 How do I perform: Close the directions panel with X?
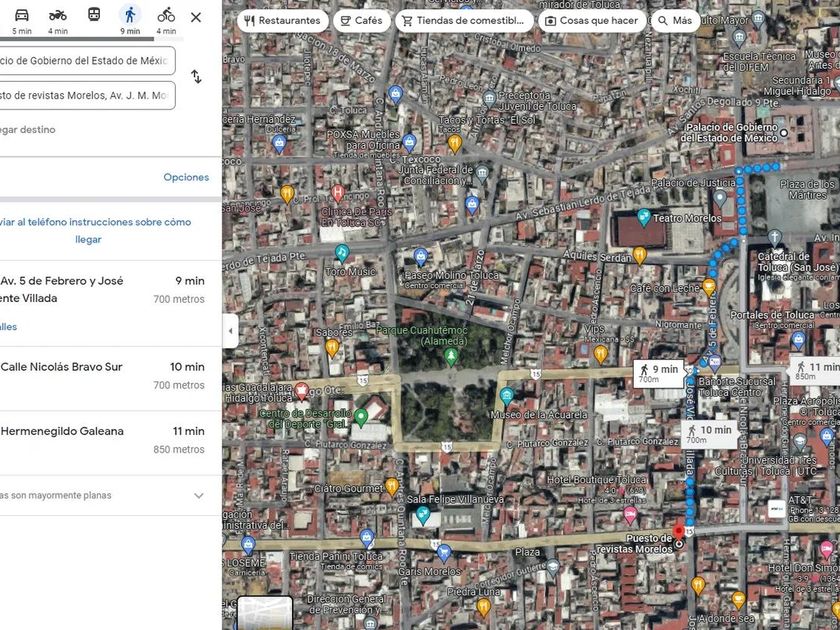pyautogui.click(x=196, y=17)
